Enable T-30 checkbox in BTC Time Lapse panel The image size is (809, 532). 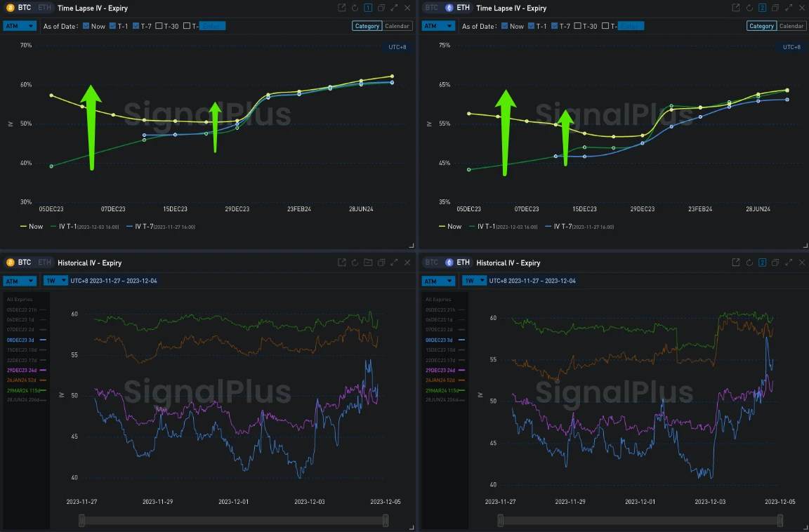click(x=159, y=26)
